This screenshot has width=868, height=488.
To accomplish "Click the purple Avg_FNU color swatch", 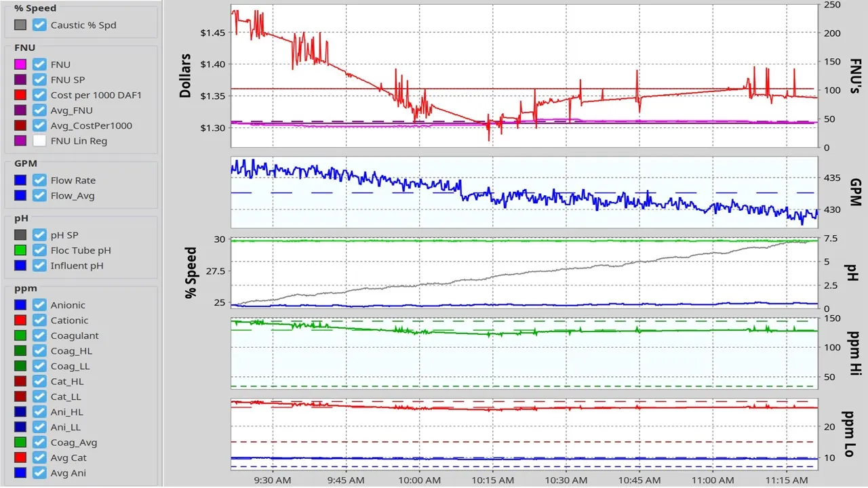I will pyautogui.click(x=20, y=110).
